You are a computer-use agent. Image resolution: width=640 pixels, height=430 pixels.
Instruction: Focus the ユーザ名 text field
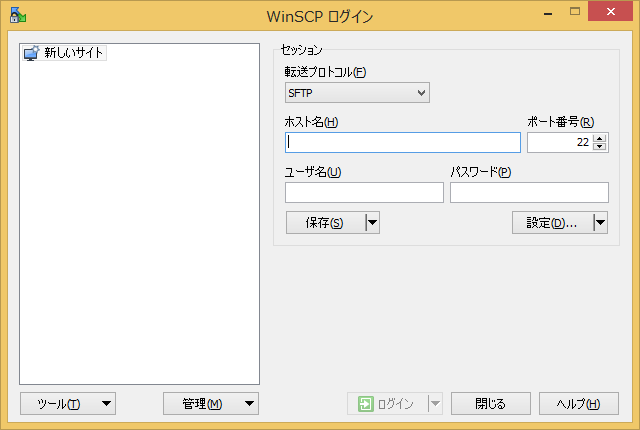click(x=364, y=192)
